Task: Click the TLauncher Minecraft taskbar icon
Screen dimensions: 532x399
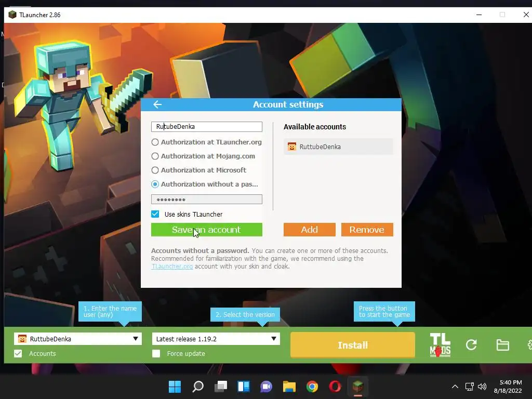Action: (x=358, y=387)
